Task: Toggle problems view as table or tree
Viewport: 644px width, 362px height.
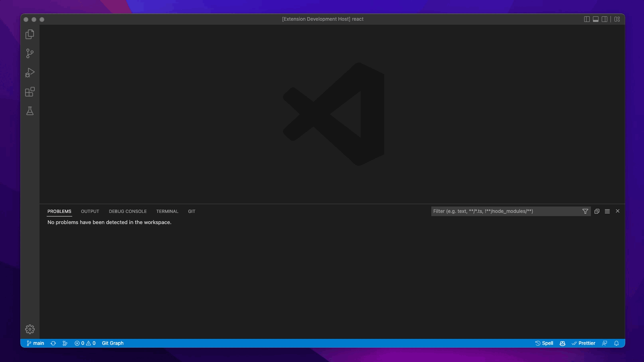Action: coord(607,211)
